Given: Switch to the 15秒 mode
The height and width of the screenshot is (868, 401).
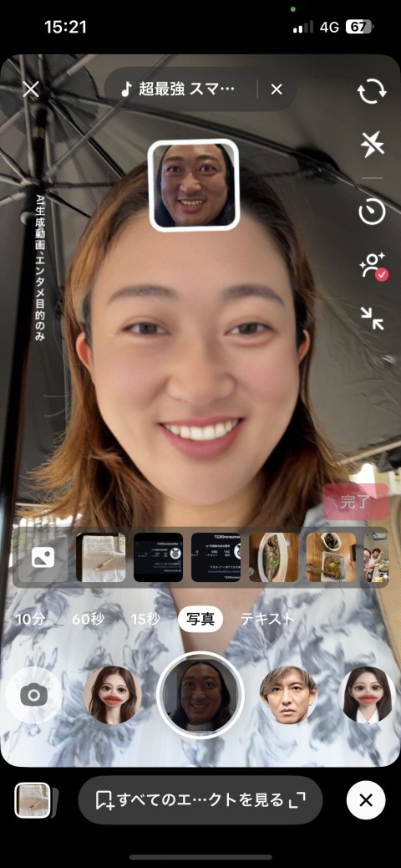Looking at the screenshot, I should click(145, 620).
